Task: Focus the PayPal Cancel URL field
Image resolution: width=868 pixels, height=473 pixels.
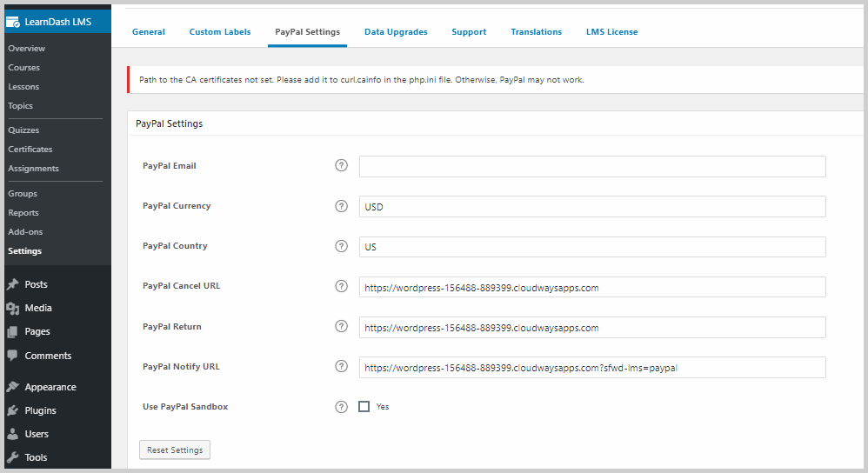Action: tap(592, 287)
